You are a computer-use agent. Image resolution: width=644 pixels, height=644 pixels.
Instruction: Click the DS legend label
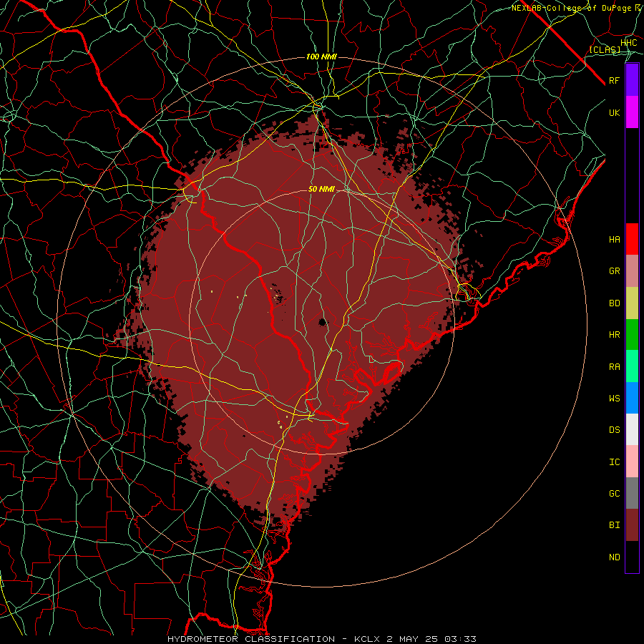click(x=615, y=430)
